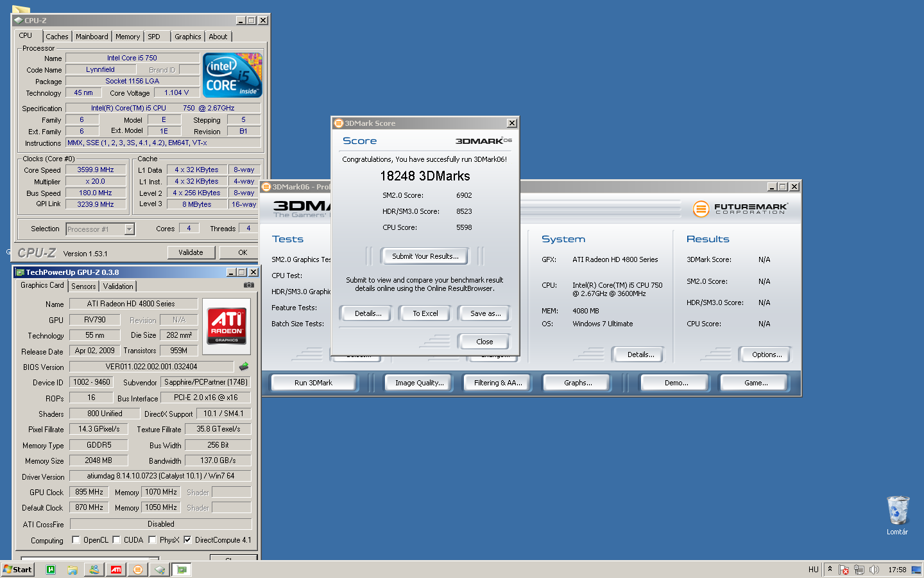Open the uTorrent taskbar icon
The width and height of the screenshot is (924, 578).
pos(51,570)
